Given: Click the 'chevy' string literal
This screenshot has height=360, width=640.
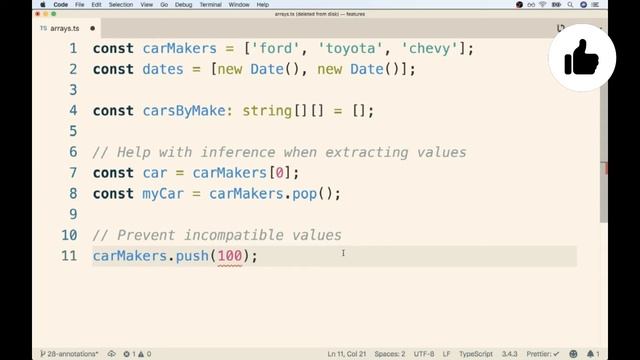Looking at the screenshot, I should click(x=429, y=49).
